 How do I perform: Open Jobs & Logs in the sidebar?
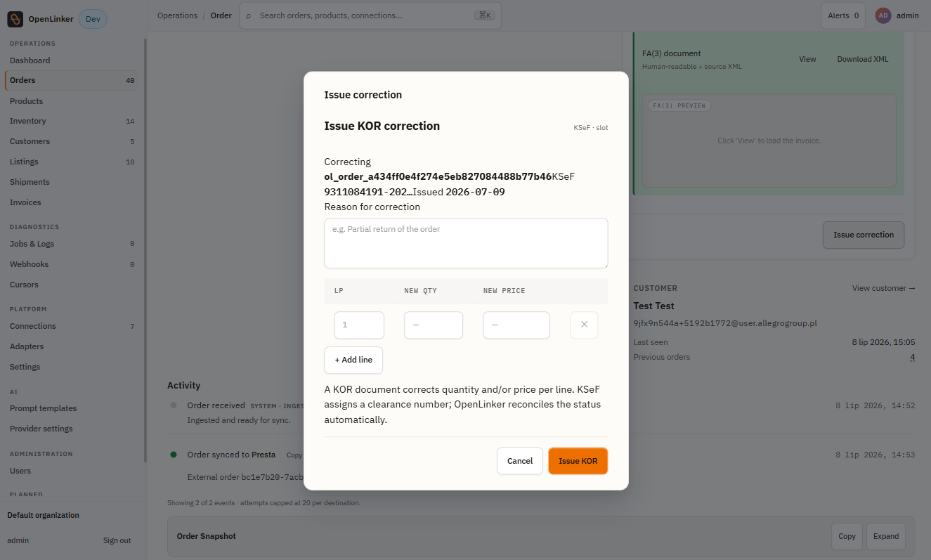click(x=72, y=244)
